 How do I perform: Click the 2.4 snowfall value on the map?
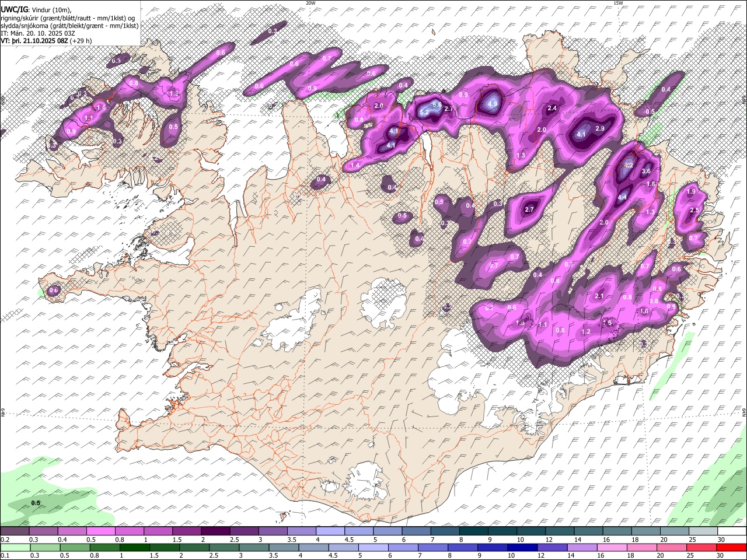[553, 108]
